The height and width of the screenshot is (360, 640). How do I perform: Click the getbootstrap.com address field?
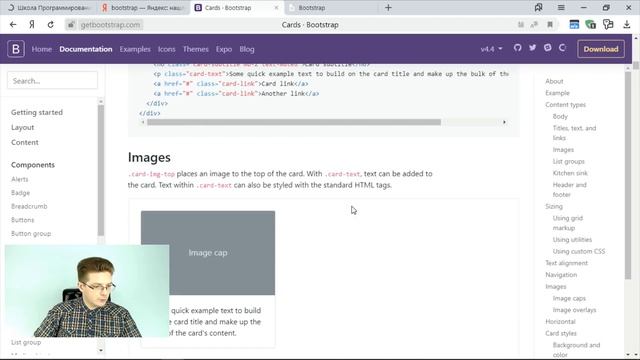coord(110,24)
